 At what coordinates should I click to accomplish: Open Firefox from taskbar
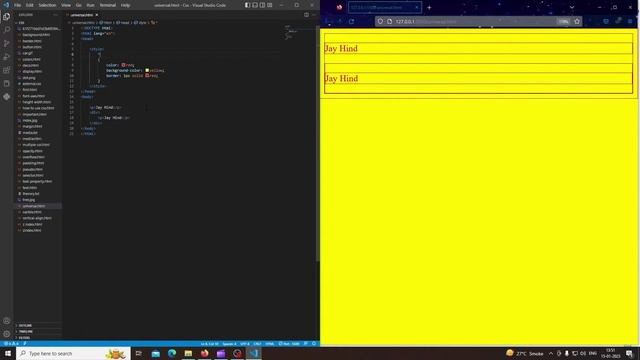(x=204, y=353)
